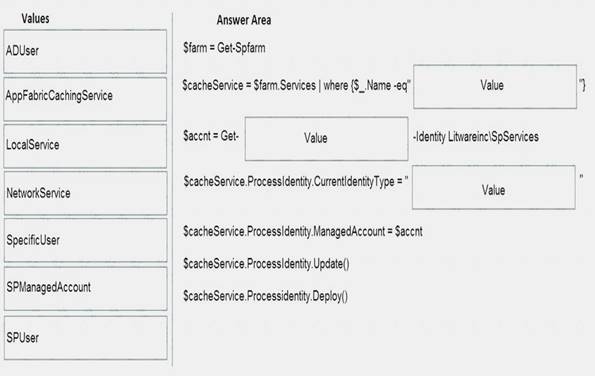
Task: Click the Value slot after $_.Name -eq
Action: [495, 87]
